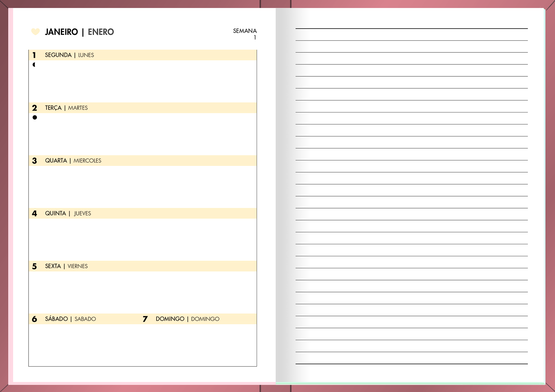
Task: Select the ENERO month title
Action: tap(101, 32)
